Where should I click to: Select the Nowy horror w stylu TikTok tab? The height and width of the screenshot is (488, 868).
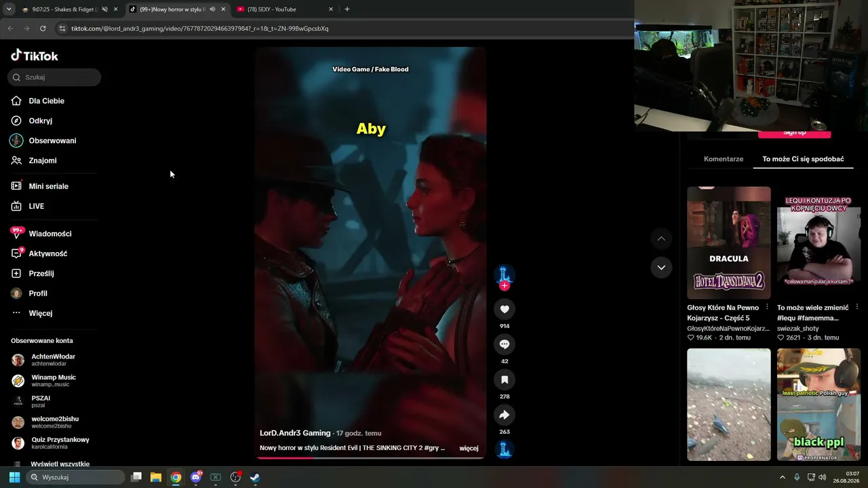coord(178,9)
